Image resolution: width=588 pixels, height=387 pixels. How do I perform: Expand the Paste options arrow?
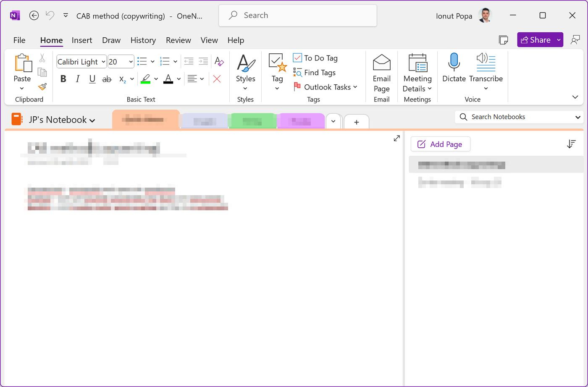22,89
